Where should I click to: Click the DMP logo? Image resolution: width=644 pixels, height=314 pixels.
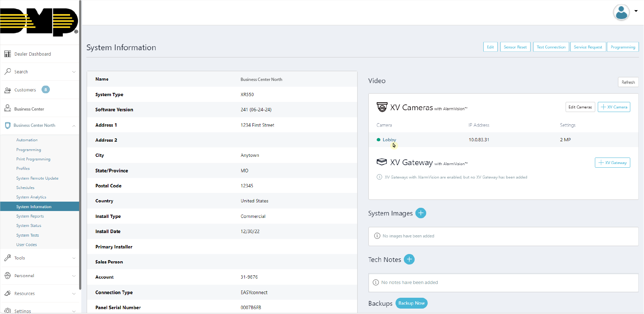coord(39,22)
